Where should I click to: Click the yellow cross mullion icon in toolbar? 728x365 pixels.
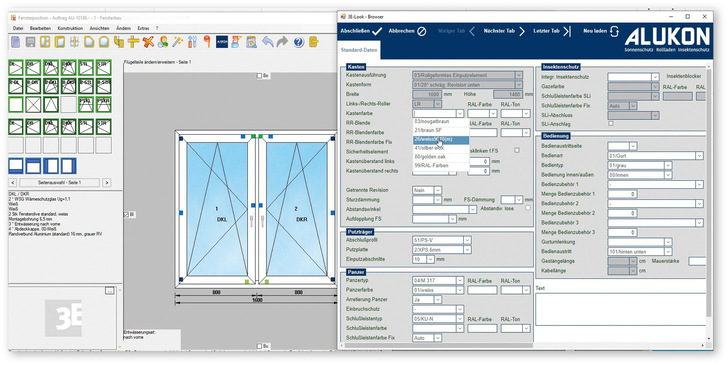point(133,42)
